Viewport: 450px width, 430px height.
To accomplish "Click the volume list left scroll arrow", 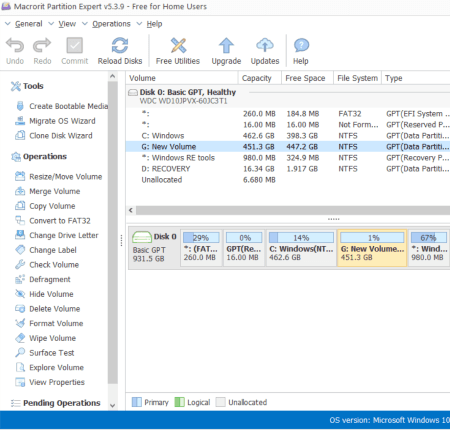I will tap(131, 210).
